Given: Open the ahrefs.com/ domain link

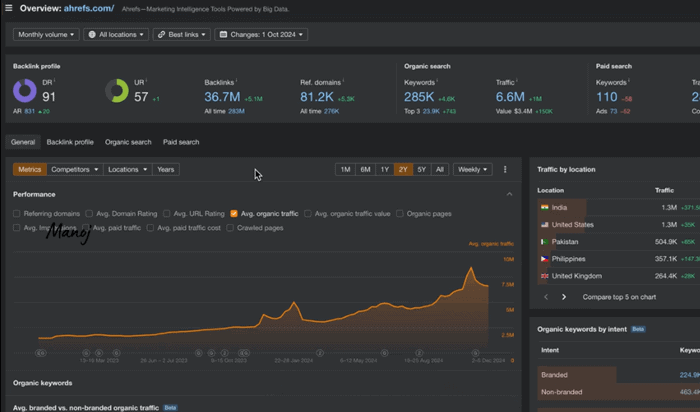Looking at the screenshot, I should pos(89,8).
